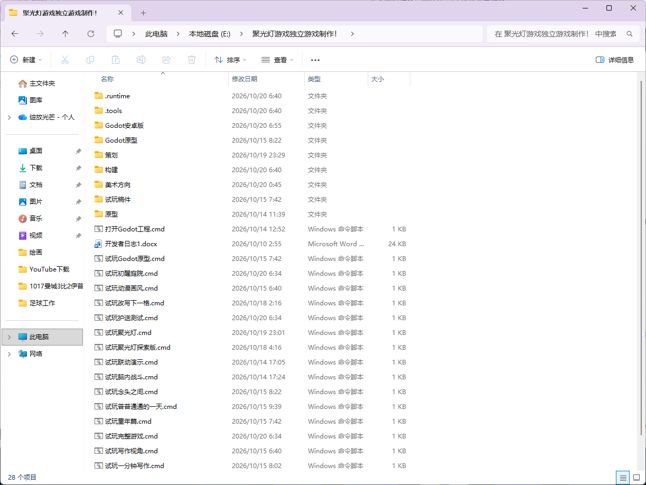Expand the 网络 tree node
The height and width of the screenshot is (485, 646).
click(9, 354)
